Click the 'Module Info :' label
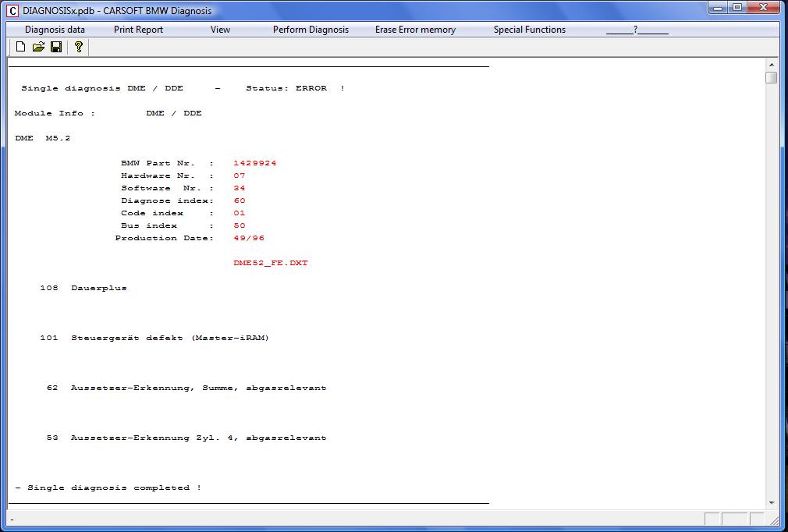Screen dimensions: 788x532 click(x=55, y=114)
